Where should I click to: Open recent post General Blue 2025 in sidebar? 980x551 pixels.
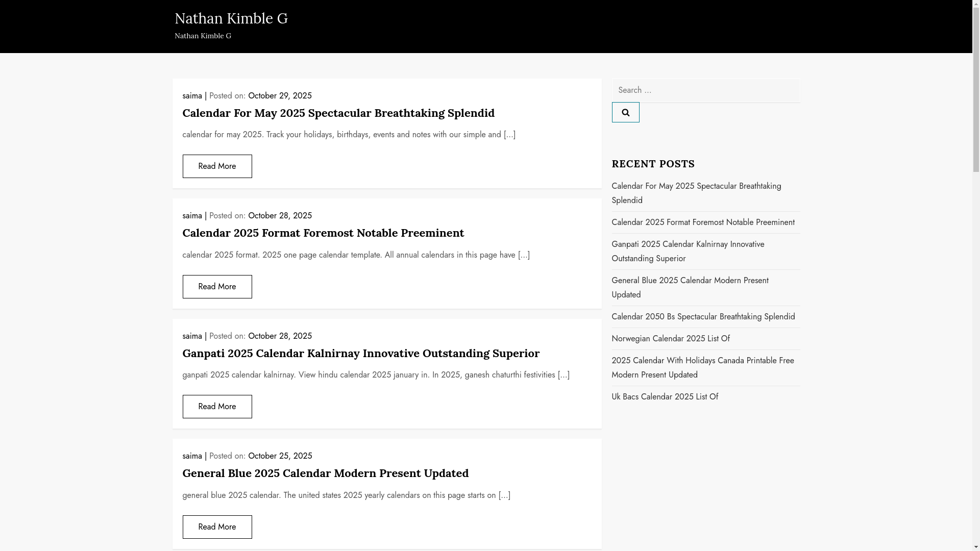coord(690,288)
